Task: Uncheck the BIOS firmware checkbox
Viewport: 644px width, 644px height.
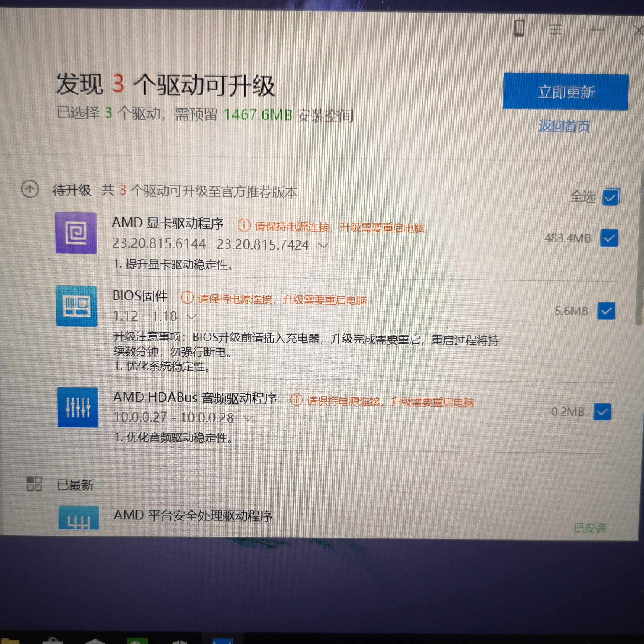Action: coord(606,311)
